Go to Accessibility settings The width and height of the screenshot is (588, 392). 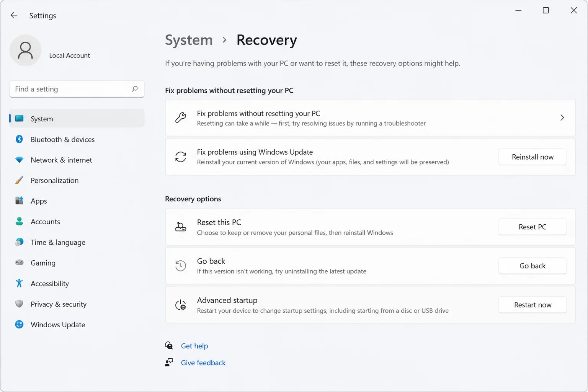point(77,284)
